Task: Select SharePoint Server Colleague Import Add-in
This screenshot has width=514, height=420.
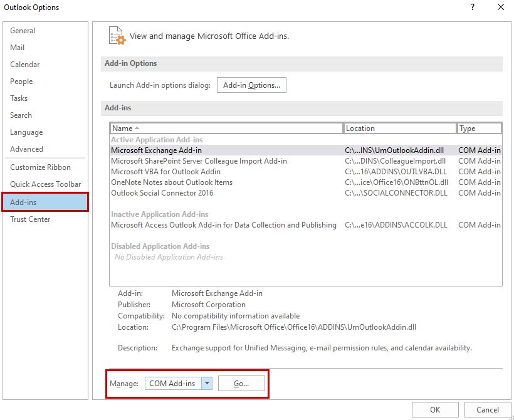Action: [x=305, y=161]
